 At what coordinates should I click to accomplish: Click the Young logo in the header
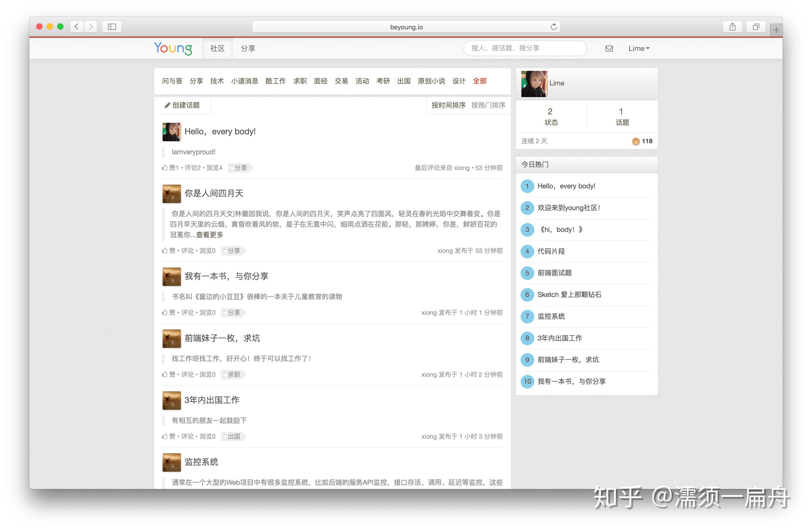[x=174, y=48]
